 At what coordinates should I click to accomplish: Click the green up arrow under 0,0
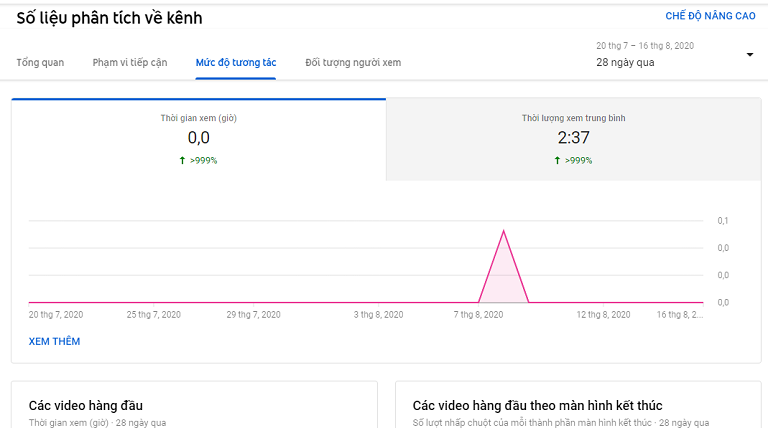tap(182, 160)
